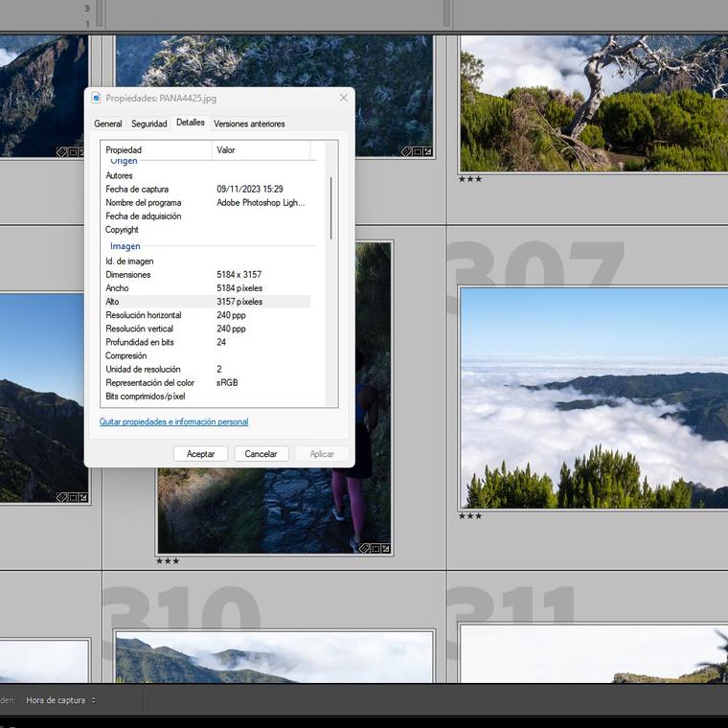The width and height of the screenshot is (728, 728).
Task: Select the Dimensiones row in details list
Action: (x=205, y=275)
